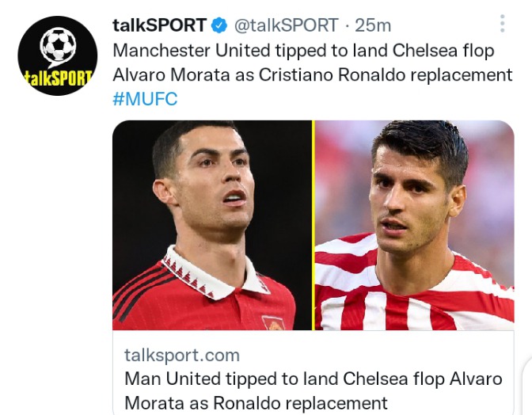
Task: Click 'Ronaldo replacement' in card title
Action: click(300, 403)
